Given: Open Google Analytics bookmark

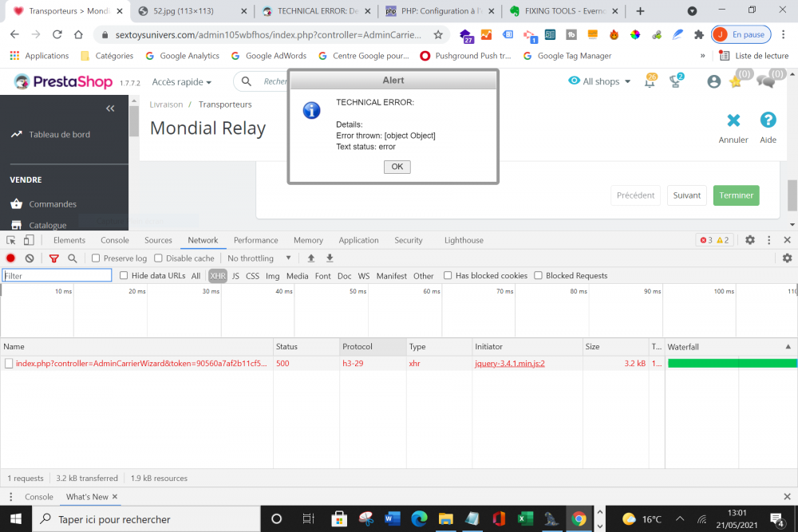Looking at the screenshot, I should pyautogui.click(x=183, y=56).
